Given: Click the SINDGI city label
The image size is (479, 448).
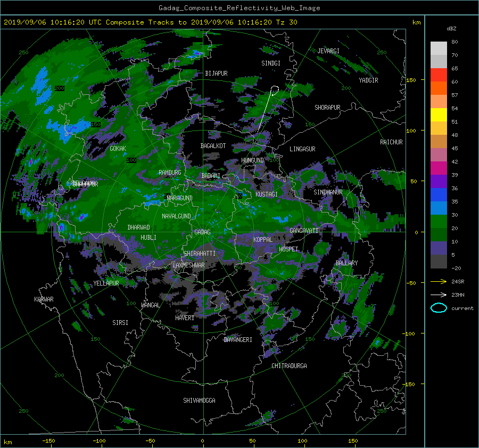Looking at the screenshot, I should 271,63.
